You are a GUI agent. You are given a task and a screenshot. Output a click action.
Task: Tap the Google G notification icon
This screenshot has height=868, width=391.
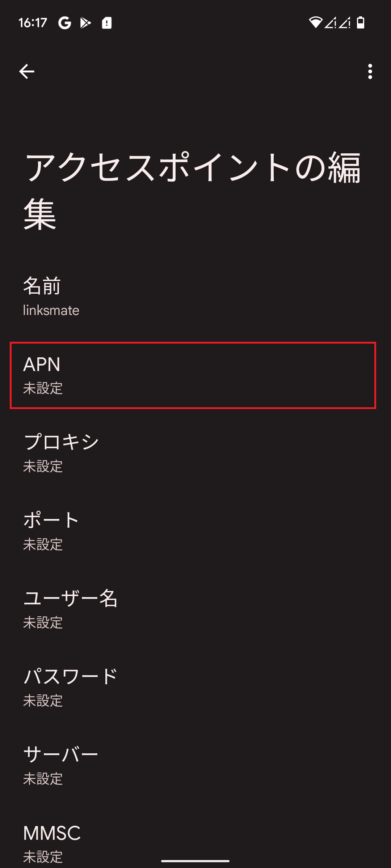click(65, 23)
